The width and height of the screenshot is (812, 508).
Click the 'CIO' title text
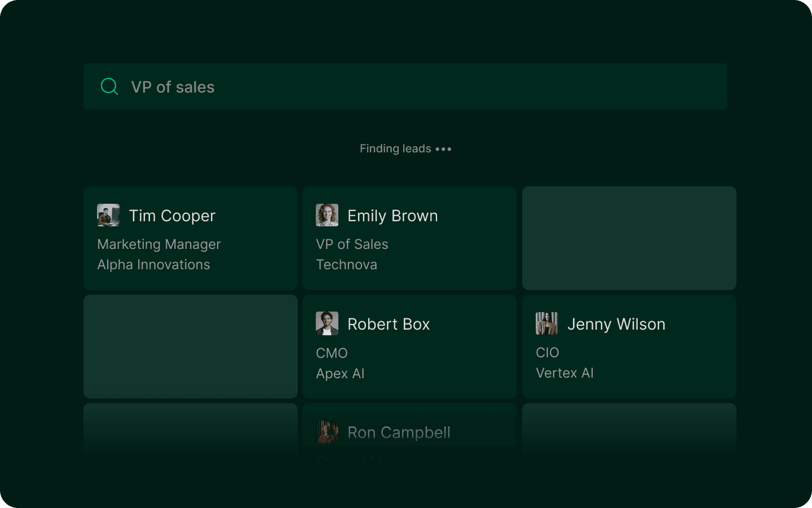tap(547, 353)
